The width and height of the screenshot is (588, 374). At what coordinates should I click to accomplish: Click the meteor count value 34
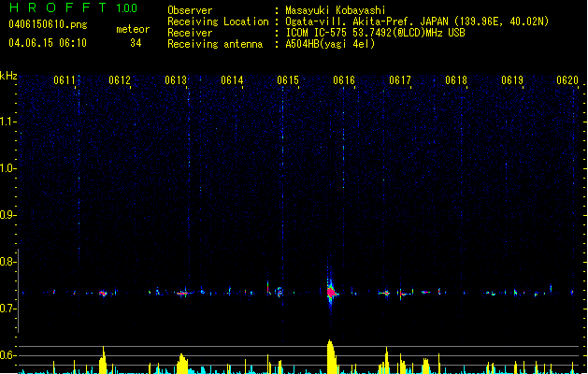(x=136, y=43)
